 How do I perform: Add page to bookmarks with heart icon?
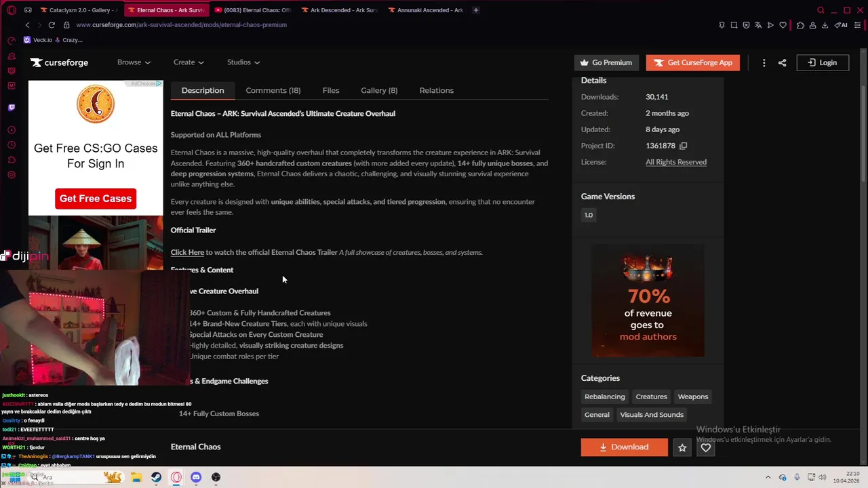(x=783, y=25)
